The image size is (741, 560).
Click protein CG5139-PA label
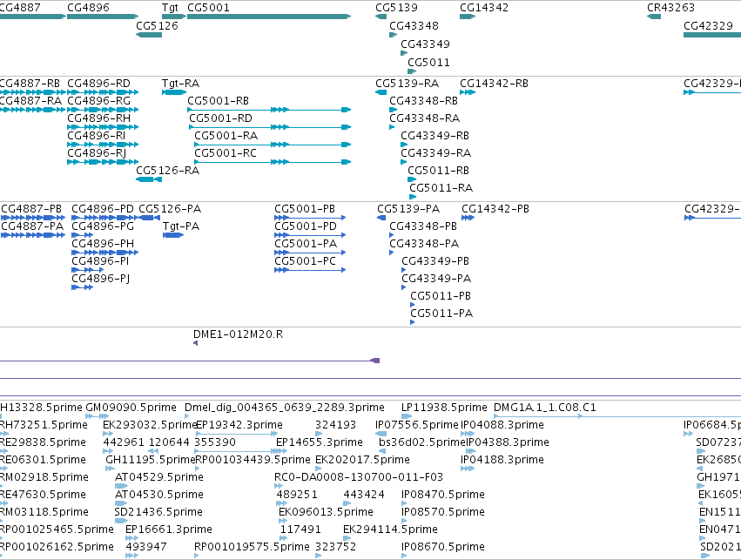tap(408, 209)
